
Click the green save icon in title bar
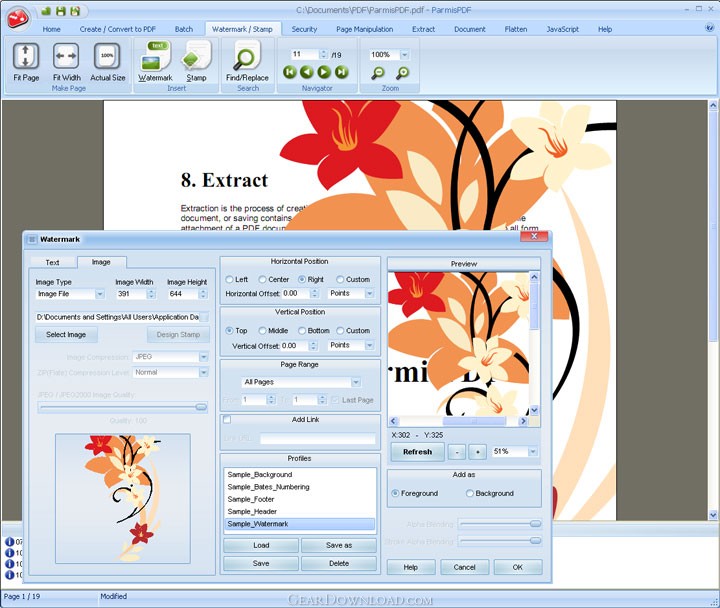[x=60, y=10]
